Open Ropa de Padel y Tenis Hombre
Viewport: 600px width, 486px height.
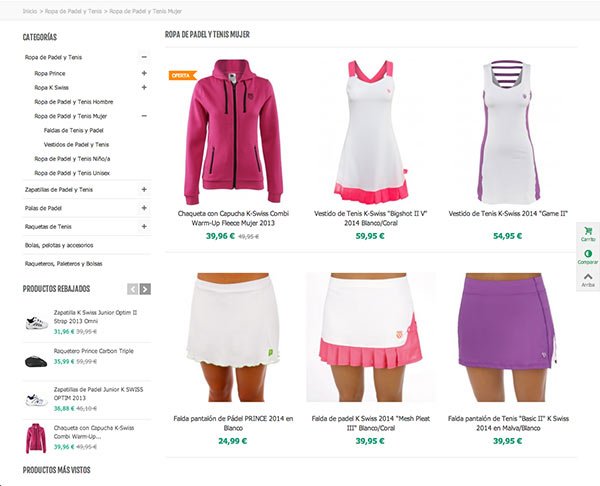click(74, 102)
